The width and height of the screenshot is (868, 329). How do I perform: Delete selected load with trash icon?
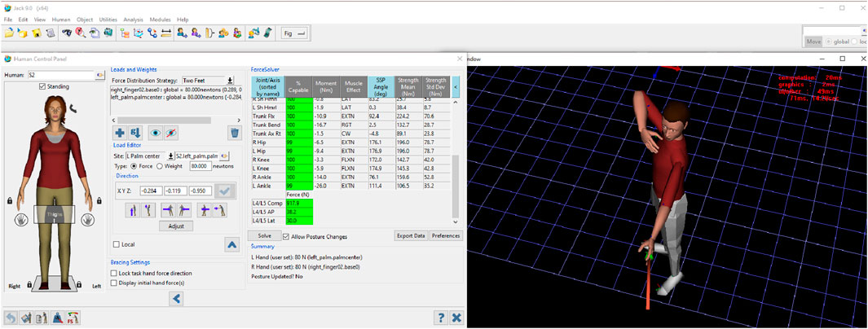[x=235, y=132]
